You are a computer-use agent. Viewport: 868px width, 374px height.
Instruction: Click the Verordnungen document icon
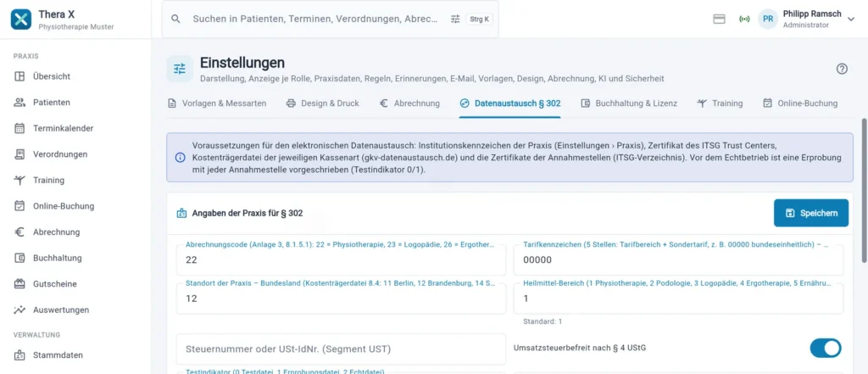tap(20, 154)
